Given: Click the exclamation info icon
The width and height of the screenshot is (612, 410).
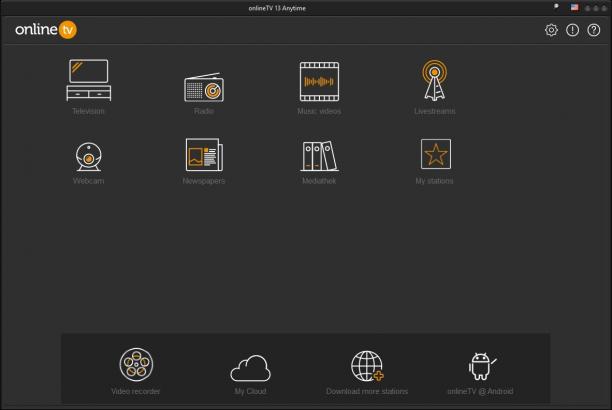Looking at the screenshot, I should click(x=573, y=30).
